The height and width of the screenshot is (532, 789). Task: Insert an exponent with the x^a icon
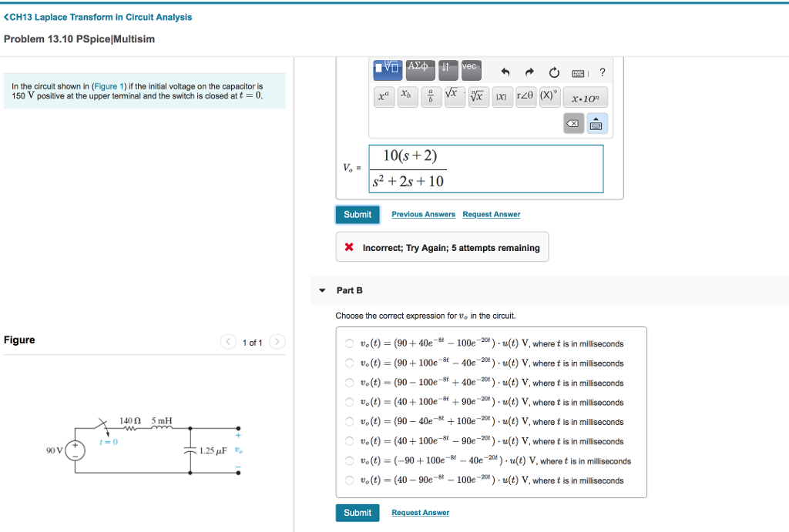click(x=384, y=96)
